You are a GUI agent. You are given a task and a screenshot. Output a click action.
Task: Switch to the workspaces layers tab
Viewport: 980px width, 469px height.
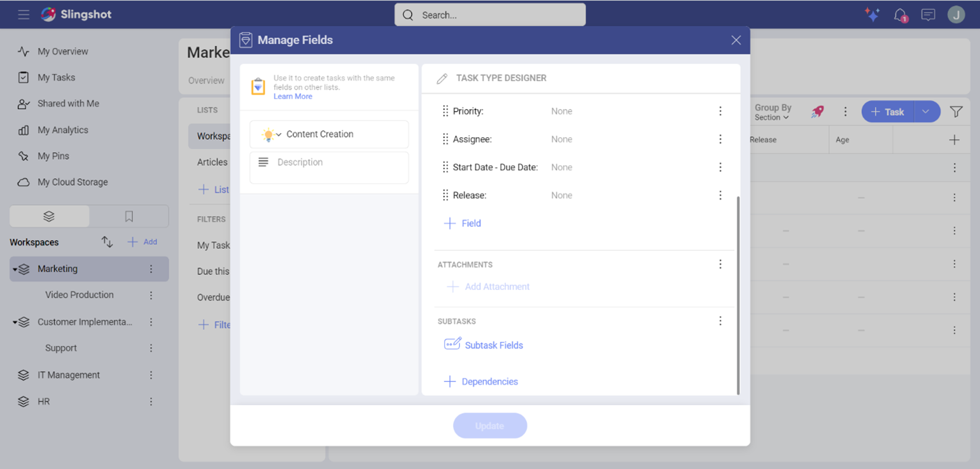click(x=49, y=216)
